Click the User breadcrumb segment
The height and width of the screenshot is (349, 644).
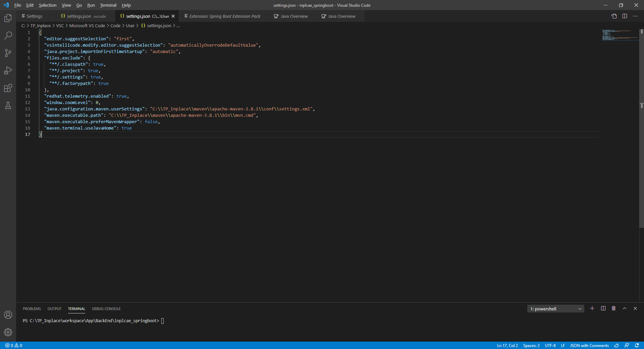130,26
